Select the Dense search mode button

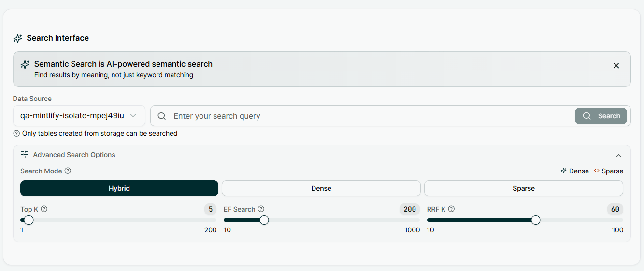pyautogui.click(x=321, y=188)
